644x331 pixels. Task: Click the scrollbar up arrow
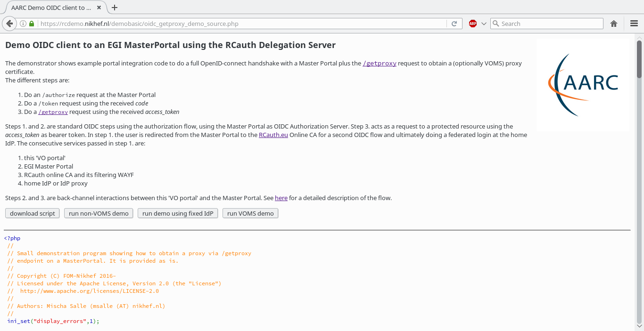click(639, 37)
